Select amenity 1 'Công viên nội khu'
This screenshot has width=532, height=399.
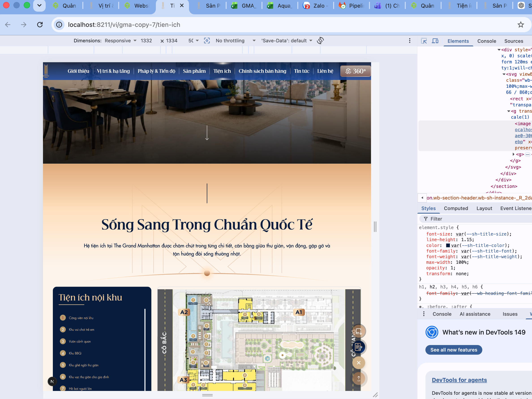tap(77, 318)
